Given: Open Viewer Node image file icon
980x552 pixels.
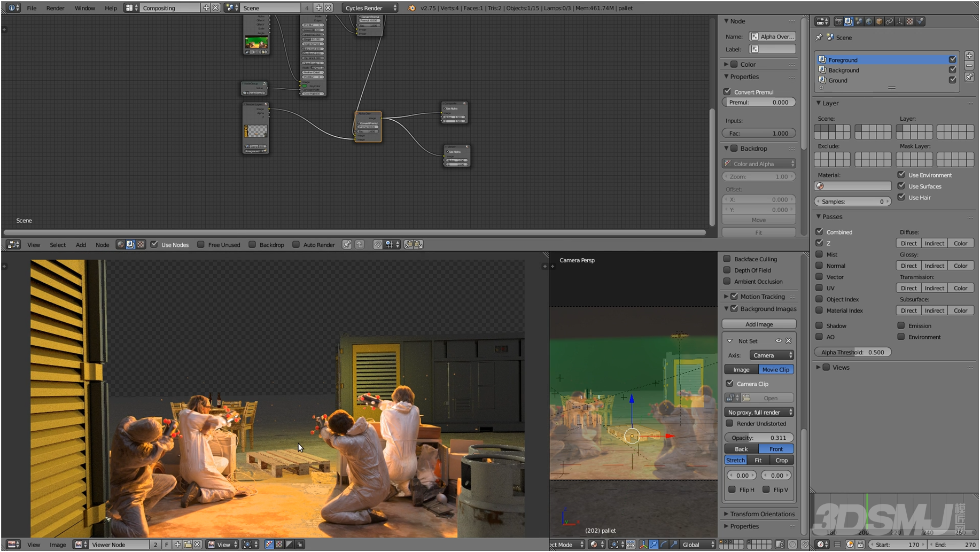Looking at the screenshot, I should [x=188, y=545].
